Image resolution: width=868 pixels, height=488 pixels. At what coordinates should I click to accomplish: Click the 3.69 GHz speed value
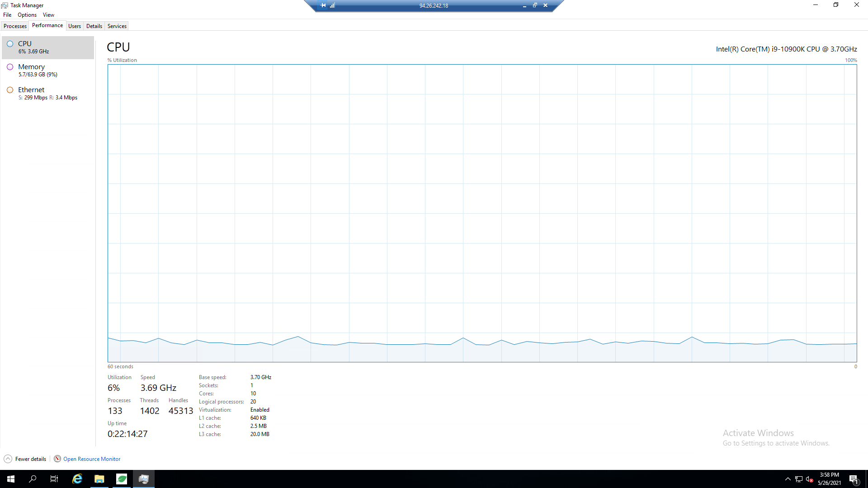158,388
